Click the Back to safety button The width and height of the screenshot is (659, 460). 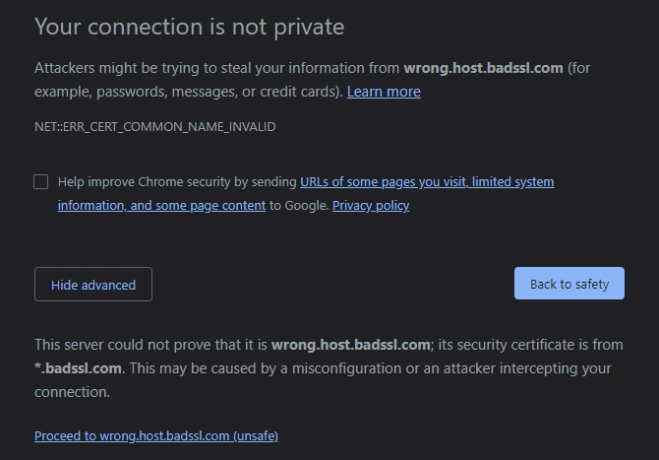click(569, 284)
